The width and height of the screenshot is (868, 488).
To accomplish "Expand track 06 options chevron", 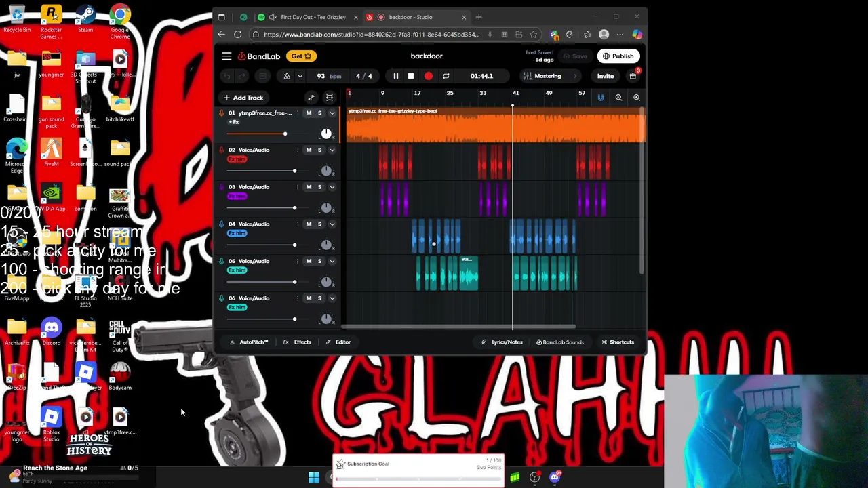I will [x=332, y=298].
